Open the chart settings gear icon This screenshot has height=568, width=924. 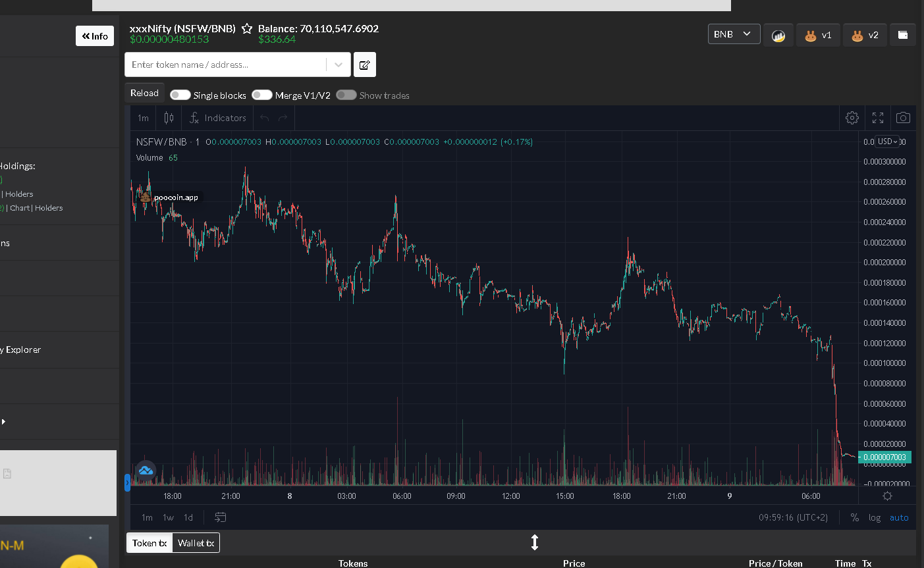pos(852,118)
